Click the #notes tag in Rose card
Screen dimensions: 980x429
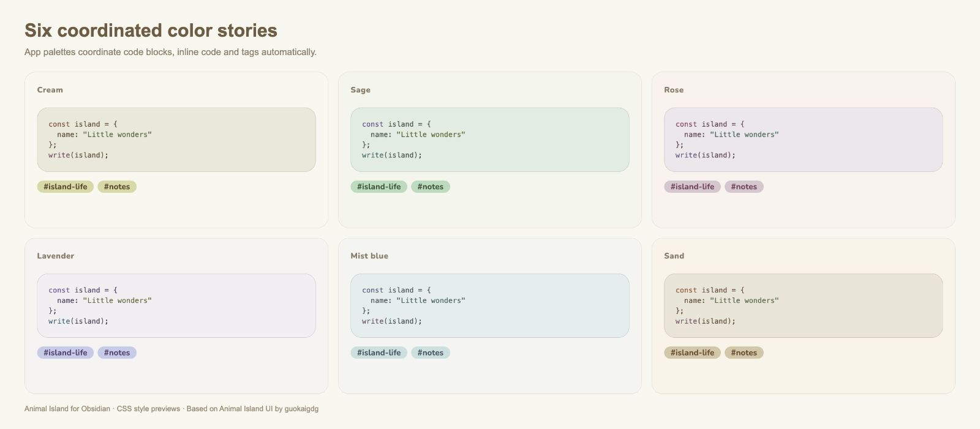coord(744,187)
